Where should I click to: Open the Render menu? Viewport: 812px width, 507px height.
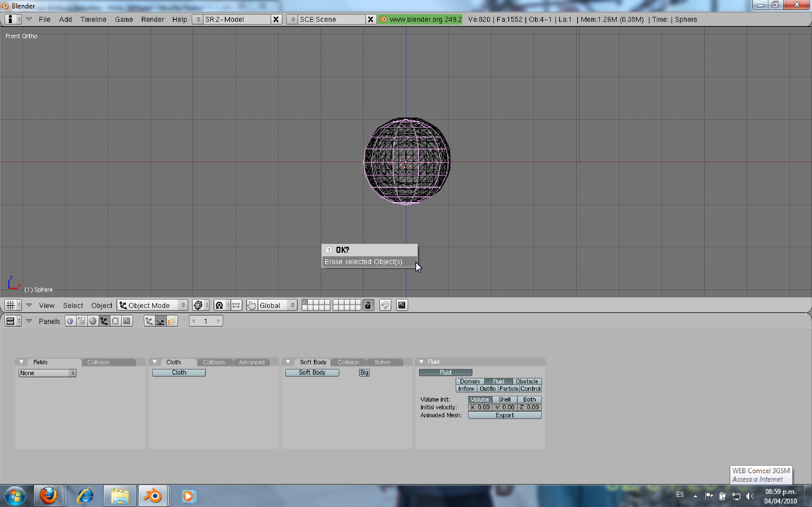[x=152, y=19]
